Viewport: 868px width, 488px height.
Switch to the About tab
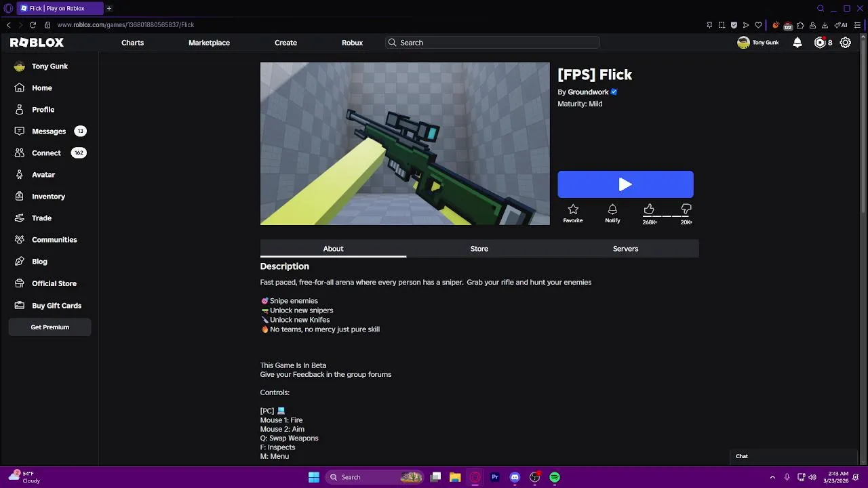coord(333,249)
